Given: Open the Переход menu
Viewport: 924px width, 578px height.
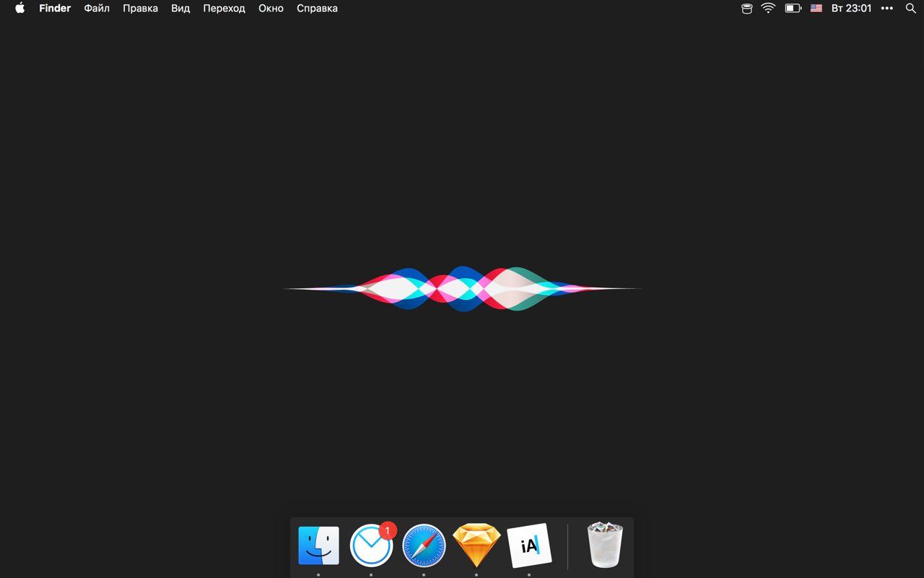Looking at the screenshot, I should [224, 9].
